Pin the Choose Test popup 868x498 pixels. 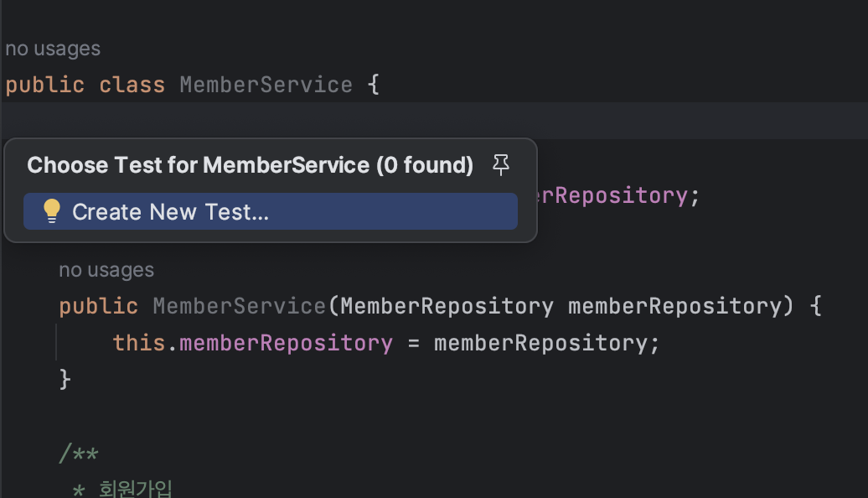pos(501,164)
